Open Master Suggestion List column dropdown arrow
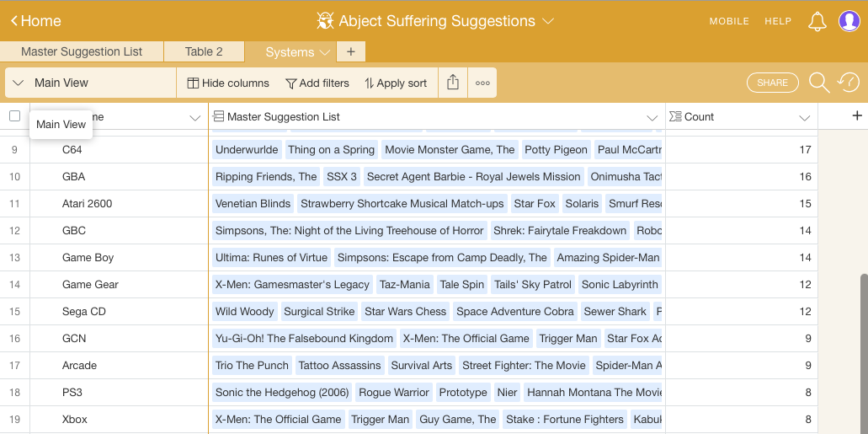This screenshot has height=434, width=868. click(x=652, y=117)
